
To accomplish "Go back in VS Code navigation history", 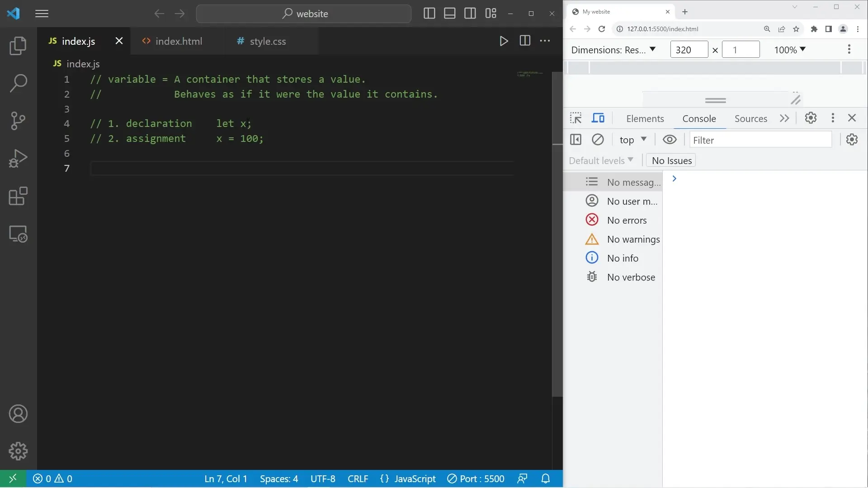I will tap(159, 14).
